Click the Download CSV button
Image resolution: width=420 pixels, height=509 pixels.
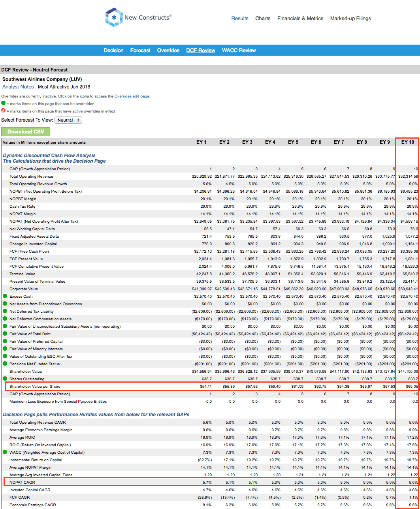26,131
